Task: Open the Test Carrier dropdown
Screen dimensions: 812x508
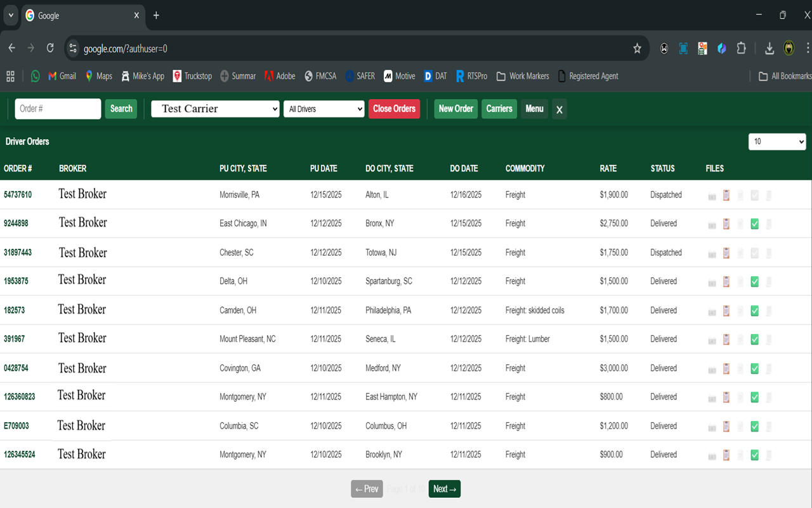Action: tap(215, 109)
